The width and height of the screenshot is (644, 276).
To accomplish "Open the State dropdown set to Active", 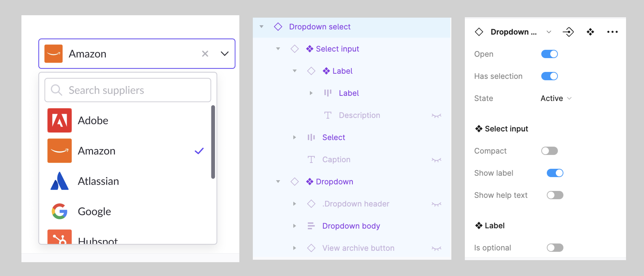I will coord(556,98).
